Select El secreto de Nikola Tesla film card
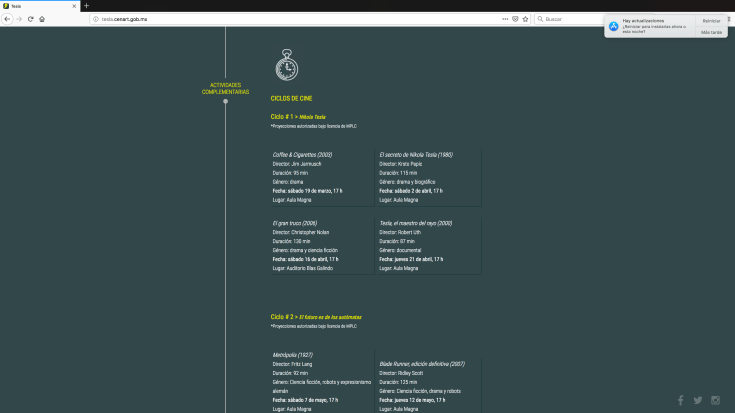The width and height of the screenshot is (735, 413). point(428,177)
